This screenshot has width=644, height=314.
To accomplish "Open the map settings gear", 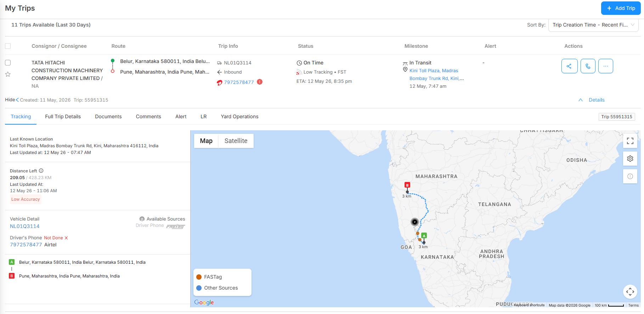I will [630, 159].
